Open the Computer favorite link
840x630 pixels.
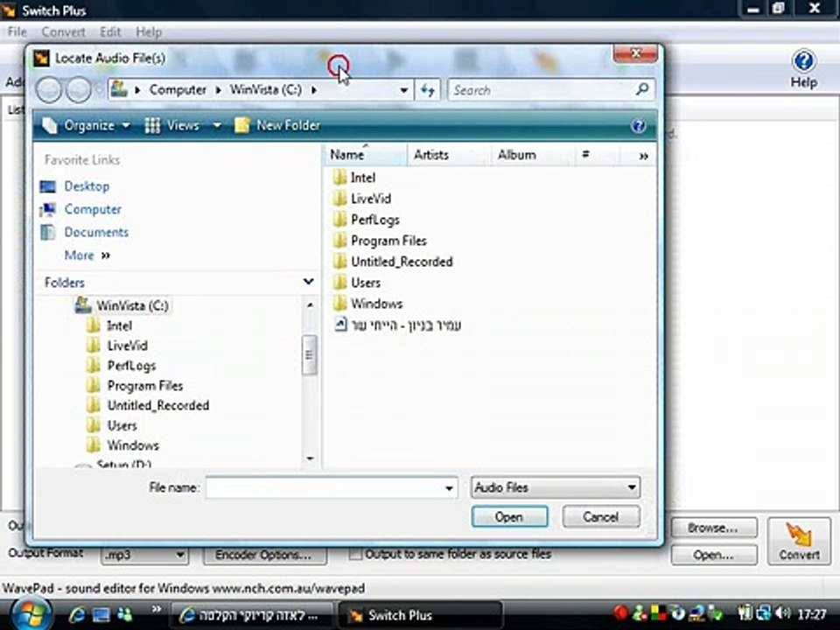93,209
